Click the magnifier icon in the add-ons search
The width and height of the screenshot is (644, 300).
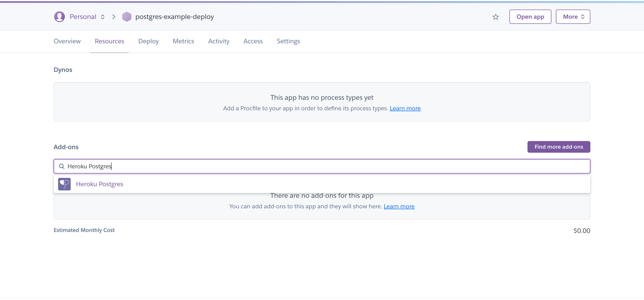(x=62, y=166)
